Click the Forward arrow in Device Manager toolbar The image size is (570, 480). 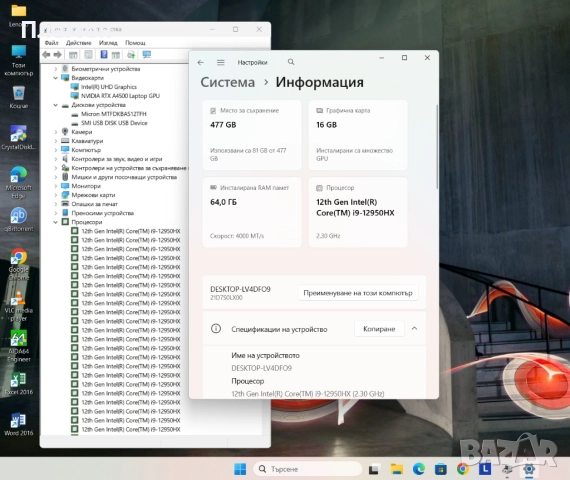tap(57, 55)
